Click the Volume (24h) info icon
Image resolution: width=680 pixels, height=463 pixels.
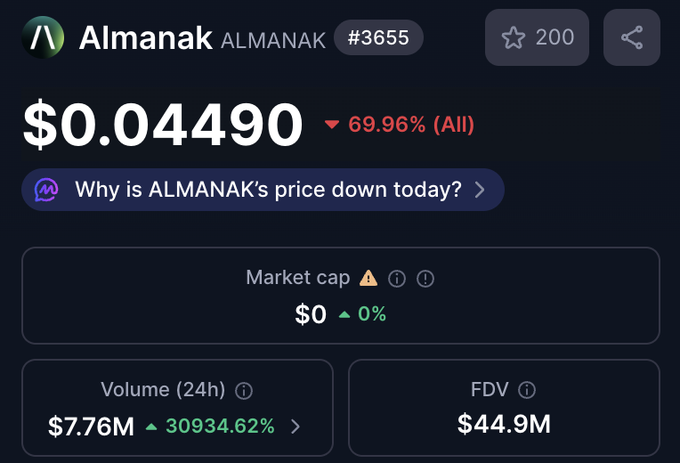click(244, 390)
